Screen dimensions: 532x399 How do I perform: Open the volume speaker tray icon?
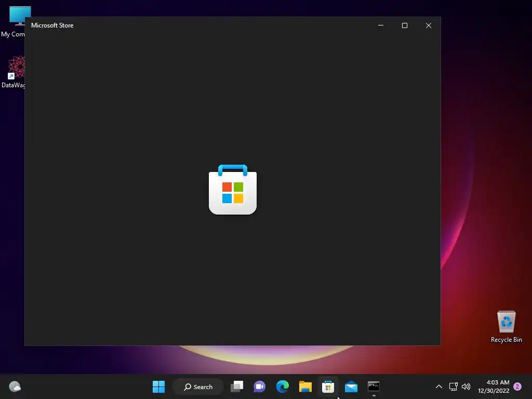(466, 387)
